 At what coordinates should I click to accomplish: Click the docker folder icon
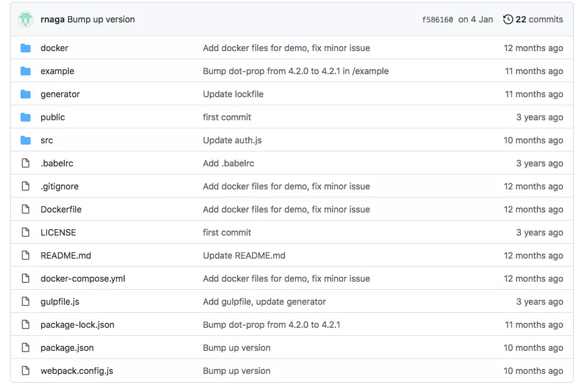[x=26, y=48]
